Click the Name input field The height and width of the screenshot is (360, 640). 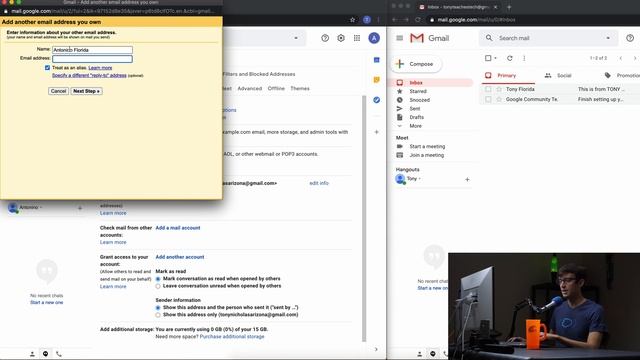(x=92, y=50)
